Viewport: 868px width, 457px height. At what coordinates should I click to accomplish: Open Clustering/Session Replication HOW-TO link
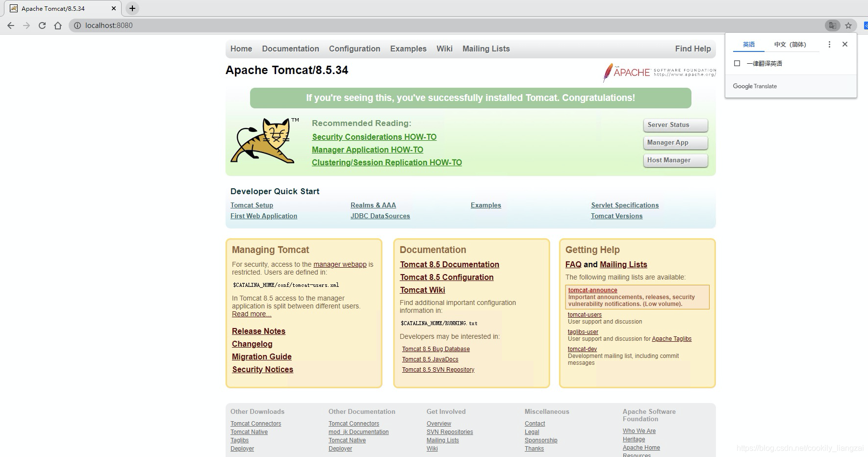[387, 163]
